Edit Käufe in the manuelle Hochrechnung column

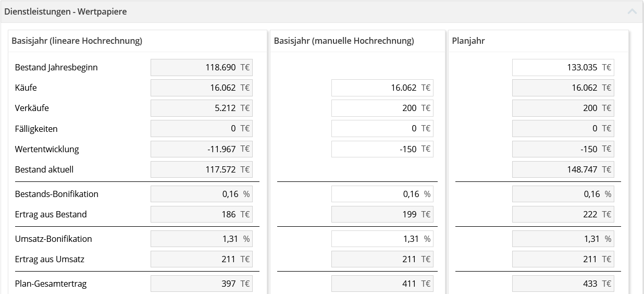click(x=382, y=88)
